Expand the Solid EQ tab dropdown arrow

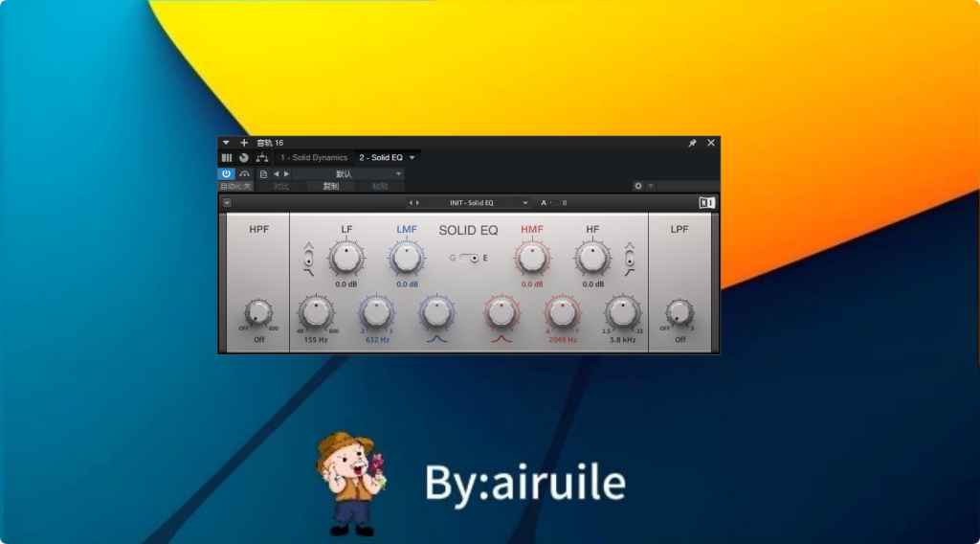point(412,158)
